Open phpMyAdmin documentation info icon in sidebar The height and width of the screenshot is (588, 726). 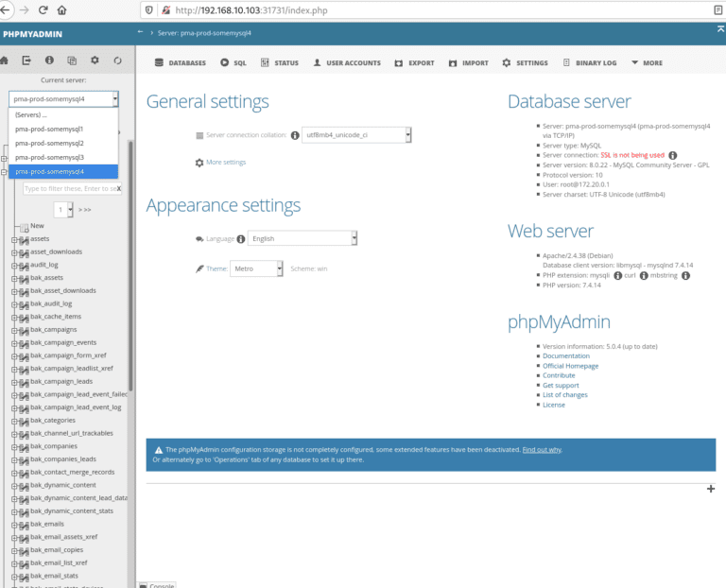click(x=49, y=61)
